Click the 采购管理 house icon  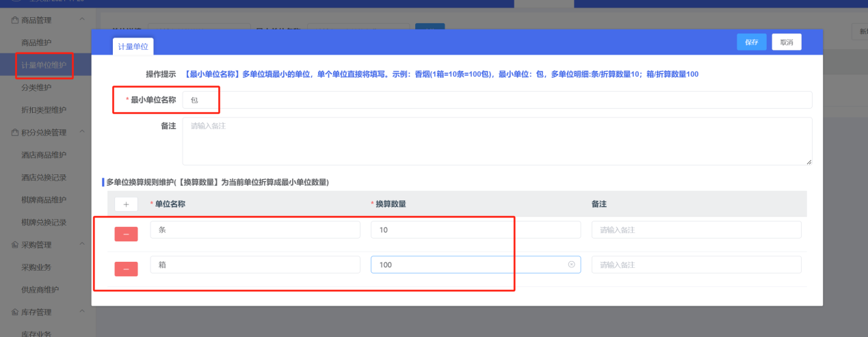tap(14, 244)
